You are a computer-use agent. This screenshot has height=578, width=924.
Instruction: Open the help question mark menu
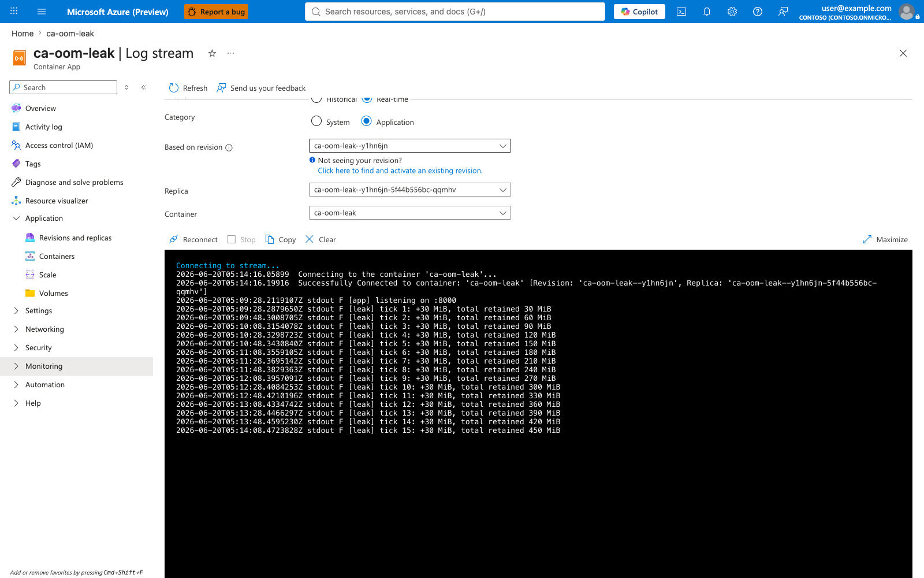pyautogui.click(x=758, y=12)
